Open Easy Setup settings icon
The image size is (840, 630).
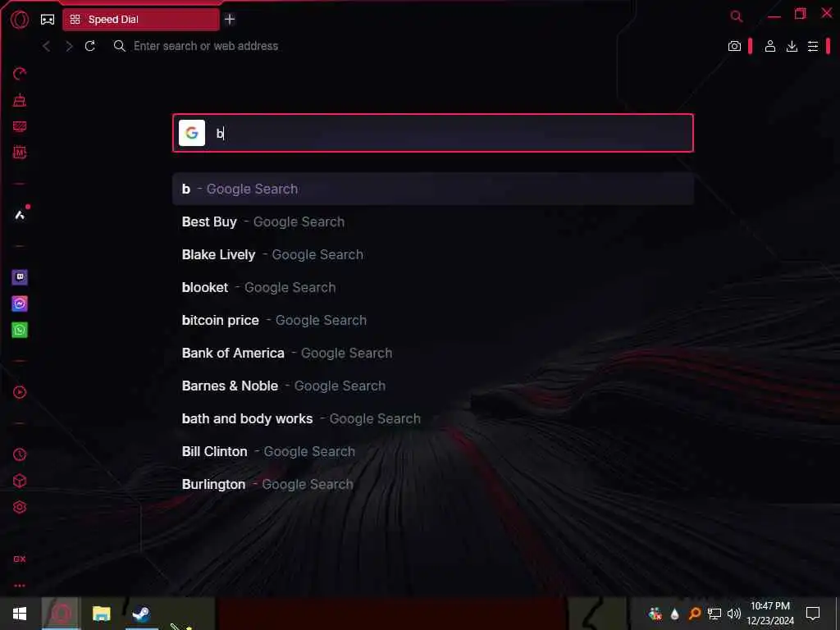813,46
